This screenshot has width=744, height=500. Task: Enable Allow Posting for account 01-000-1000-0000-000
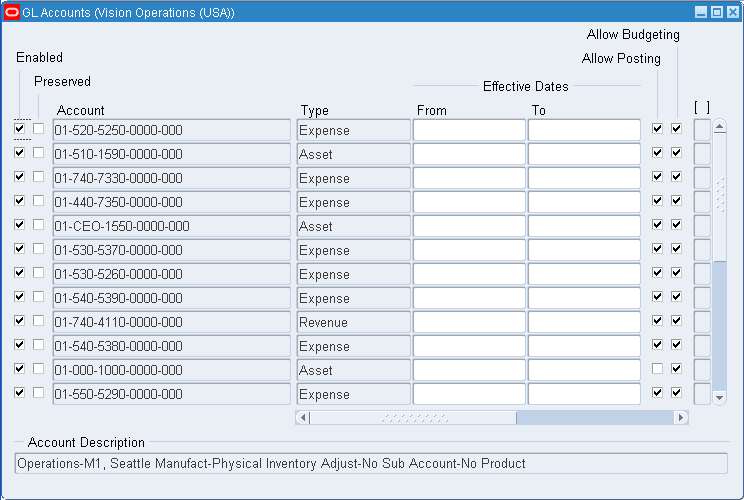[x=657, y=369]
